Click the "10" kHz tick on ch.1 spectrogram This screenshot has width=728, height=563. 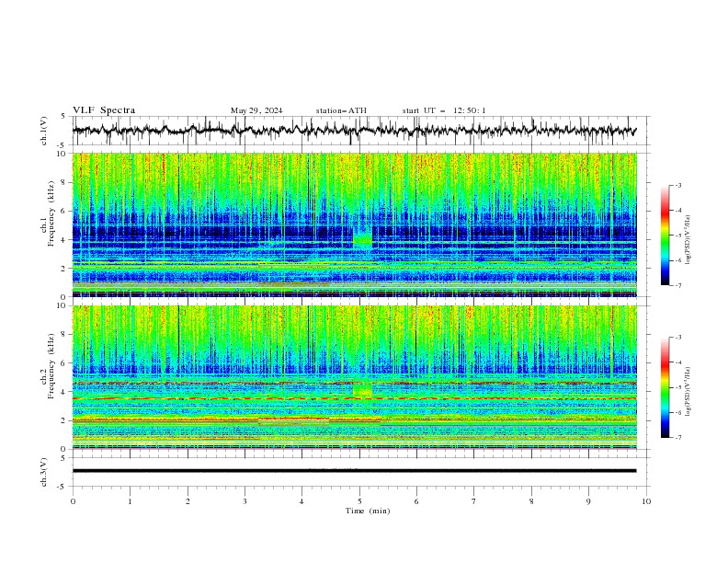point(61,154)
